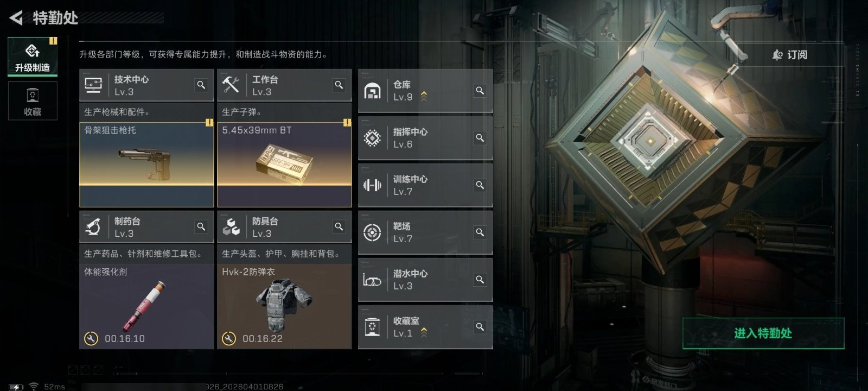
Task: Select the 升级制造 sidebar tab
Action: click(33, 57)
